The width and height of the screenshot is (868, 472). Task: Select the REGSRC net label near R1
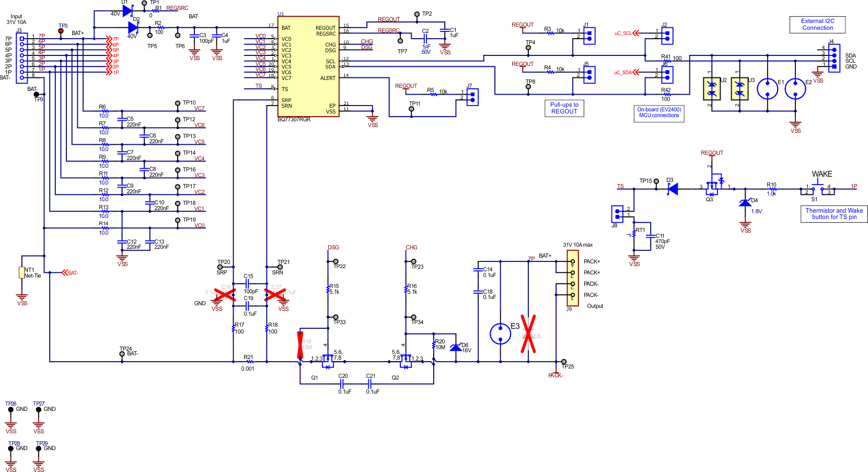click(x=177, y=8)
